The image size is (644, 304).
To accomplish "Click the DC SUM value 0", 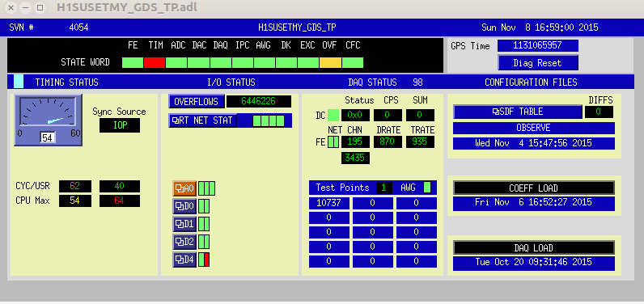I will pyautogui.click(x=420, y=116).
